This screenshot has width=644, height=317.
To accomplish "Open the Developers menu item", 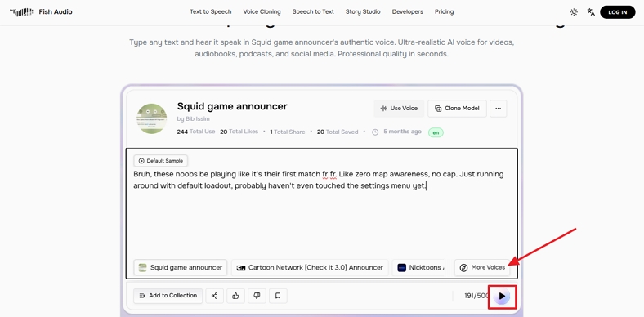I will (408, 12).
